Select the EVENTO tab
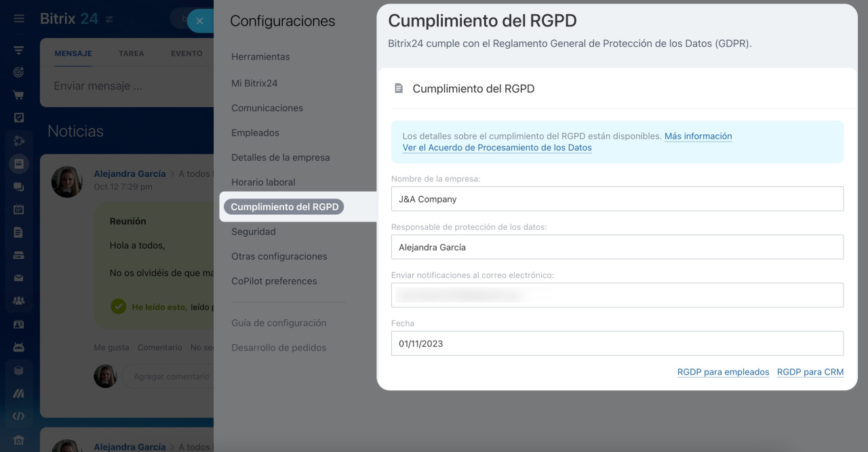The width and height of the screenshot is (868, 452). click(x=186, y=53)
